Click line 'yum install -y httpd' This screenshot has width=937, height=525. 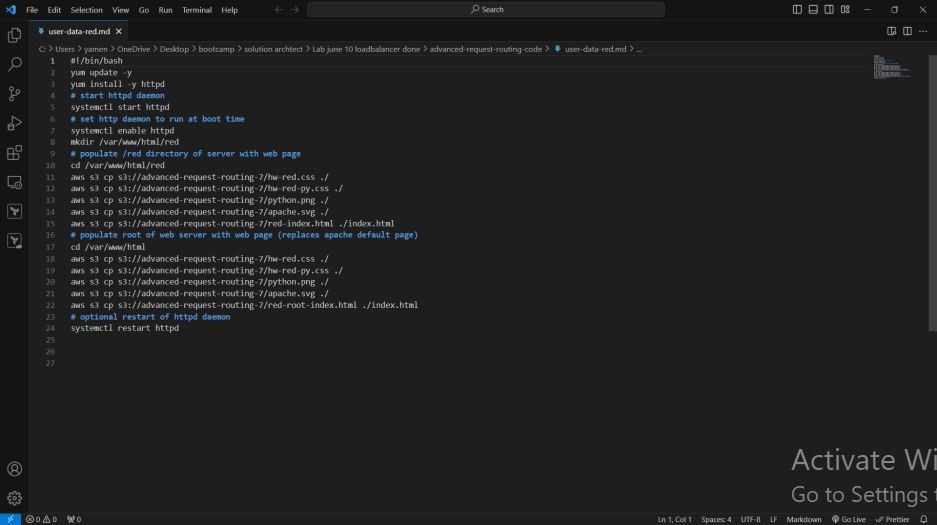pos(117,84)
